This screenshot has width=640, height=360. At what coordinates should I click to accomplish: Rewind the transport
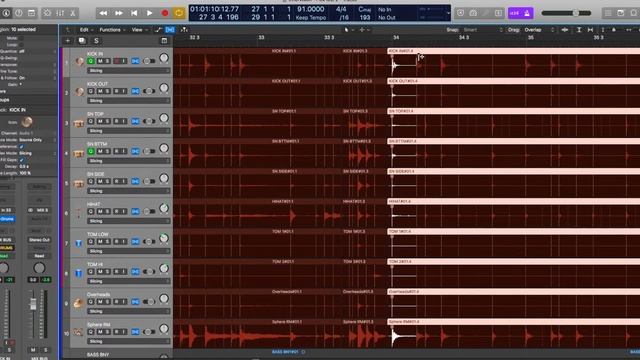(x=103, y=13)
